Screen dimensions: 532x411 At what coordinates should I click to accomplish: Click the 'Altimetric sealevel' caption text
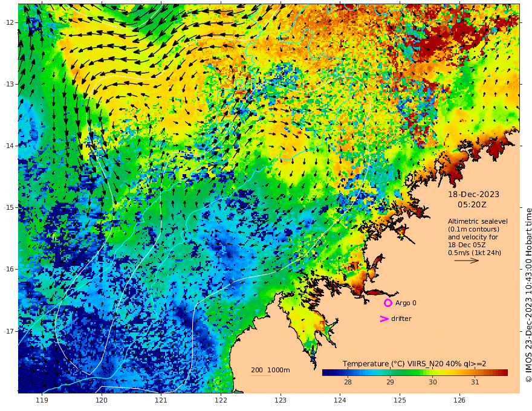(478, 221)
